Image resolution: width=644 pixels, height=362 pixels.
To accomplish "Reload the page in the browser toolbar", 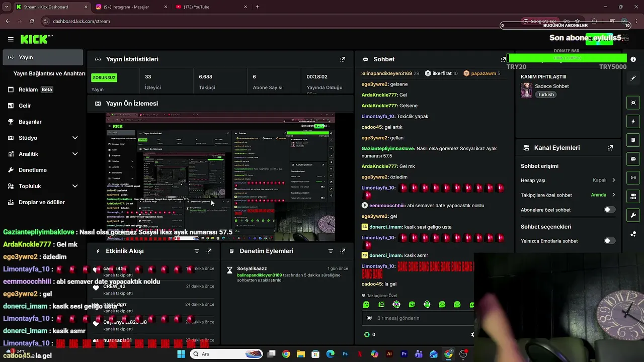I will 32,21.
